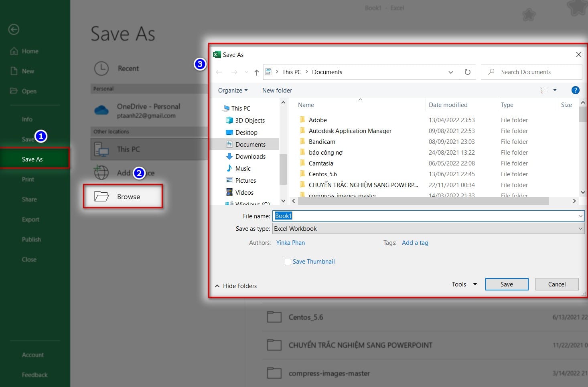
Task: Select Print from the sidebar menu
Action: (28, 179)
